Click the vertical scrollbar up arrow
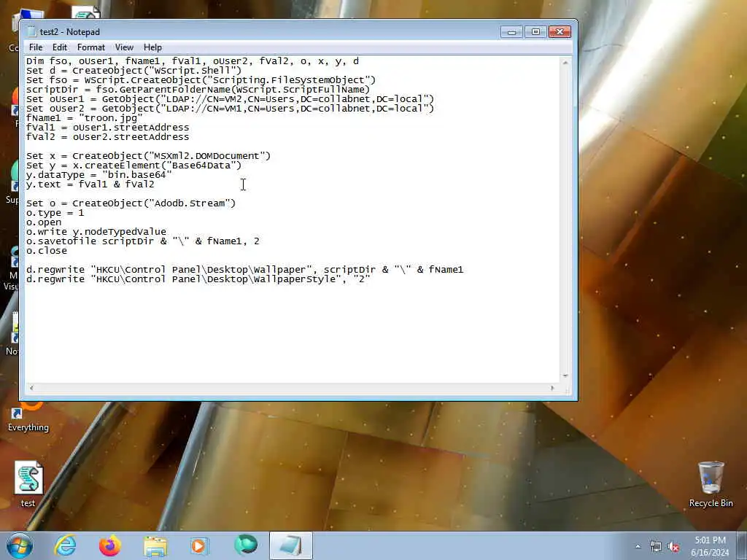The height and width of the screenshot is (560, 747). 565,63
